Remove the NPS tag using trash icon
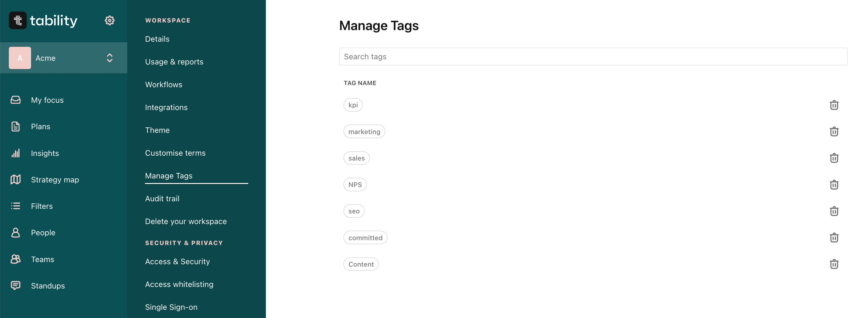The width and height of the screenshot is (868, 318). tap(834, 185)
